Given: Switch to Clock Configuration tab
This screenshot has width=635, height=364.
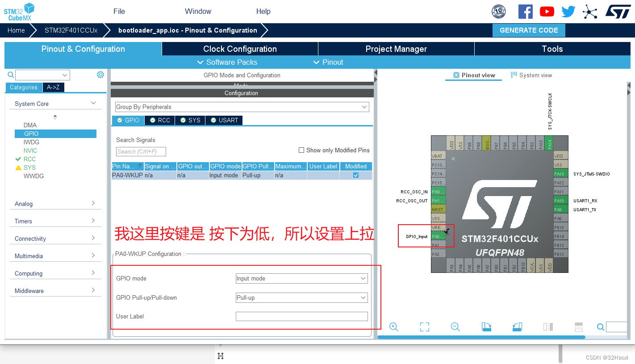Looking at the screenshot, I should click(240, 49).
